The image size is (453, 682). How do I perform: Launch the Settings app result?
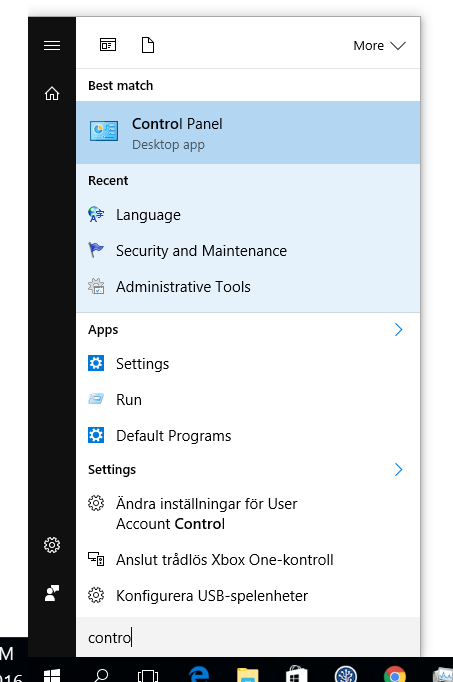[x=248, y=364]
